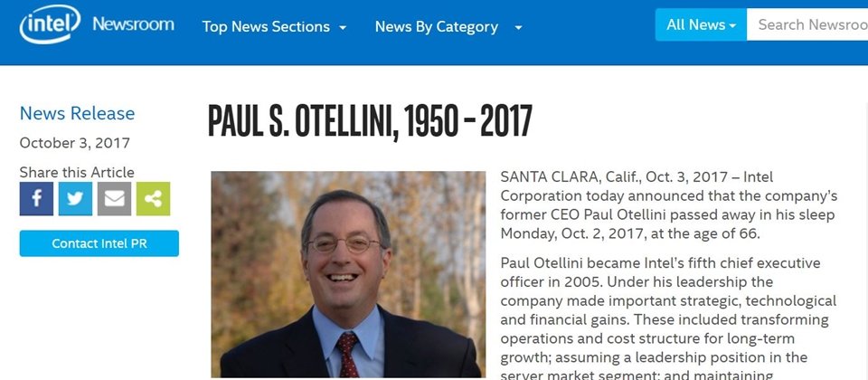Image resolution: width=868 pixels, height=380 pixels.
Task: Click the SANTA CLARA opening paragraph
Action: [669, 205]
